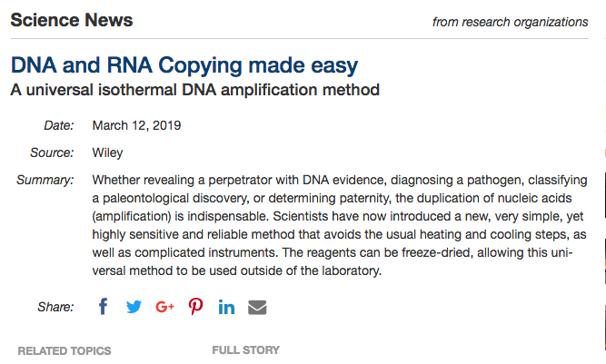Click the 'Date:' label
Viewport: 606px width, 364px height.
pos(59,125)
